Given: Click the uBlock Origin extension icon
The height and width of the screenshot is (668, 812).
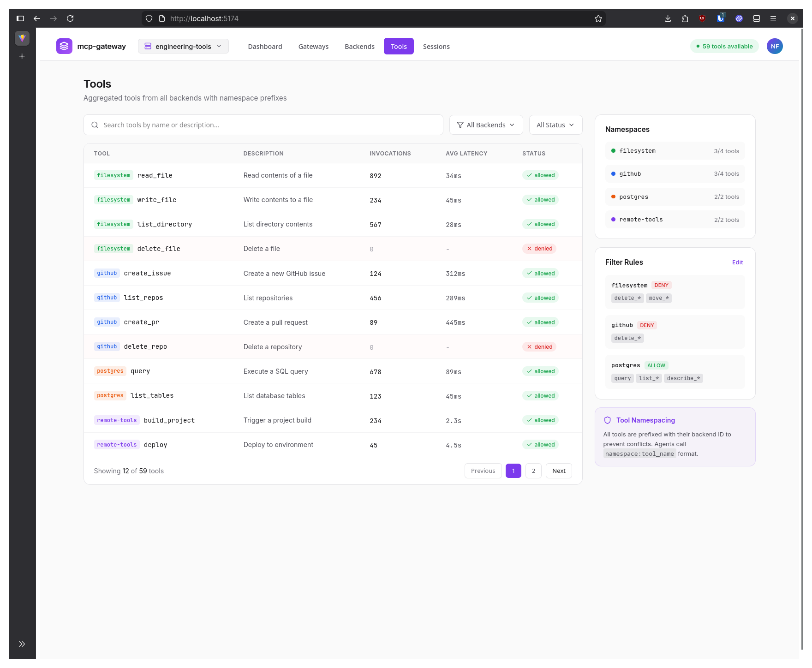Looking at the screenshot, I should [702, 18].
